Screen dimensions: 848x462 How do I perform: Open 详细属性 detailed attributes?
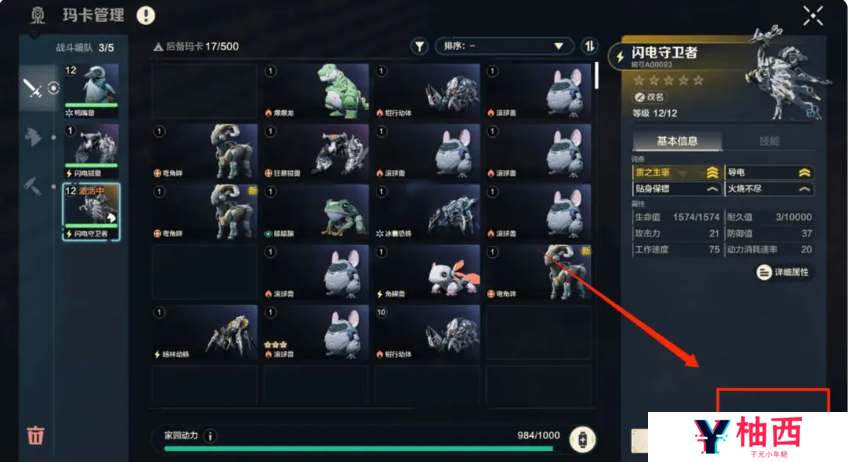(785, 272)
